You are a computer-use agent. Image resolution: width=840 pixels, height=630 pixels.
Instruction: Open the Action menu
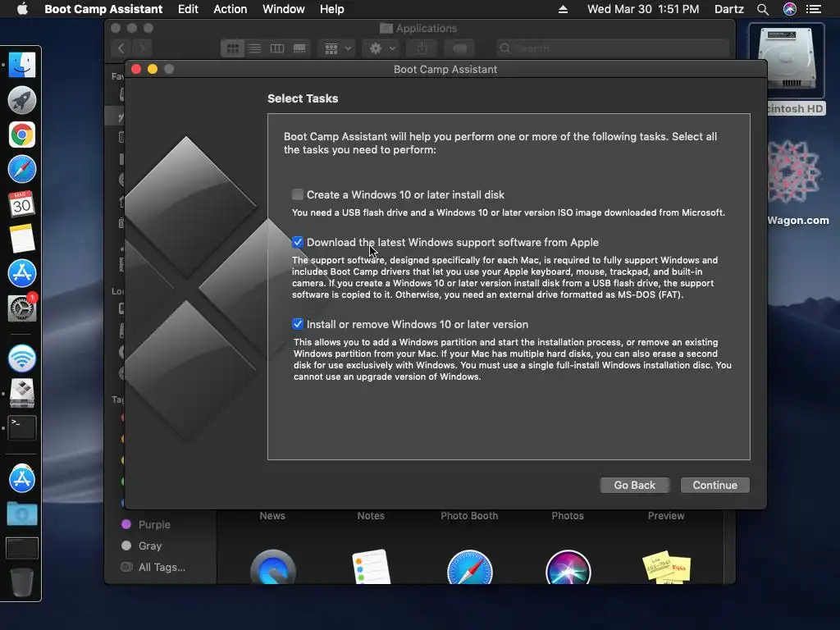[x=230, y=9]
